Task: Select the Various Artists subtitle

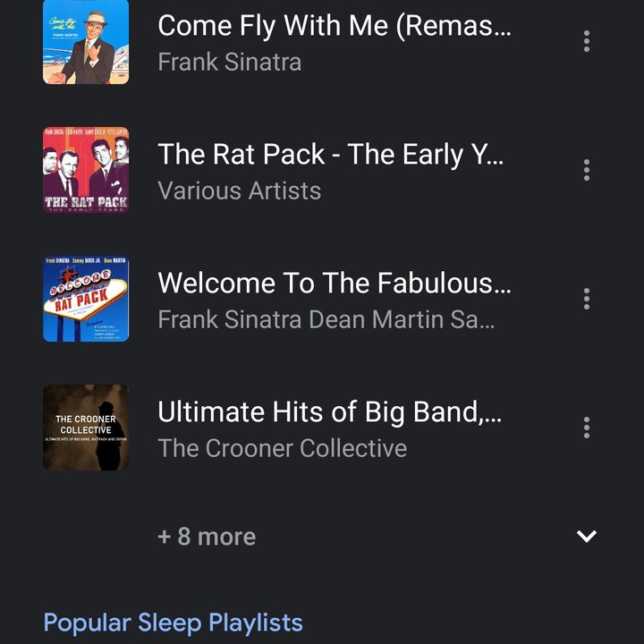Action: [x=240, y=191]
